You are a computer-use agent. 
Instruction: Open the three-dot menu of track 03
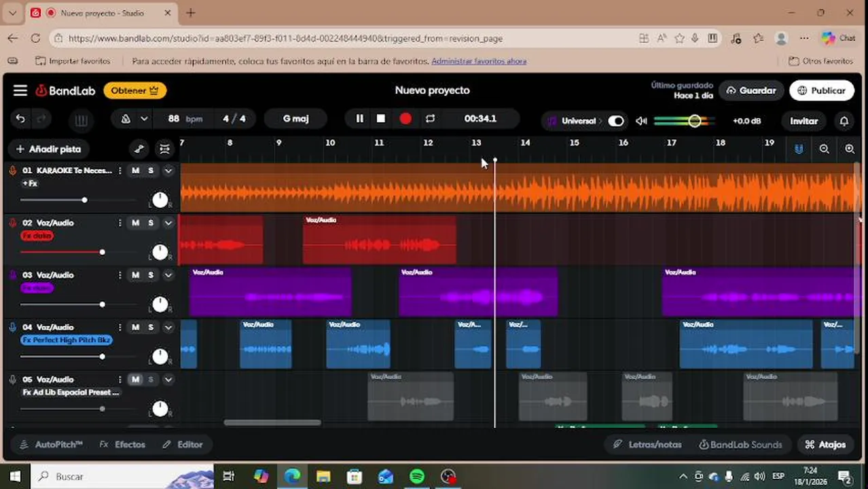pos(120,275)
